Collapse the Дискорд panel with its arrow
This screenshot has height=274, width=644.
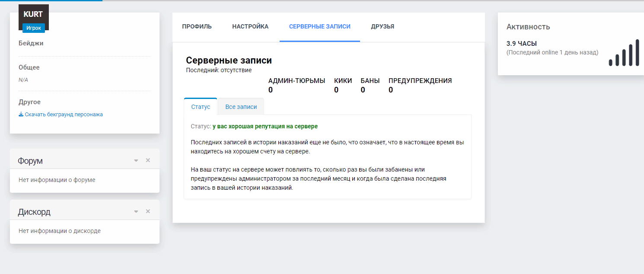coord(136,212)
